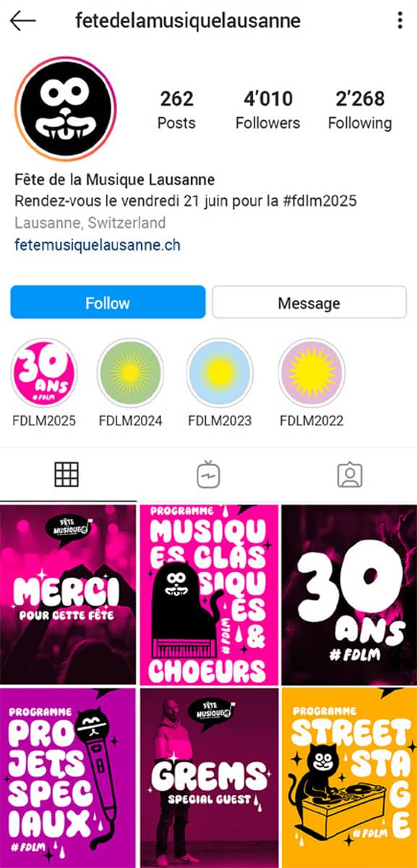Switch to the IGTV videos tab
Viewport: 417px width, 868px height.
[x=209, y=475]
